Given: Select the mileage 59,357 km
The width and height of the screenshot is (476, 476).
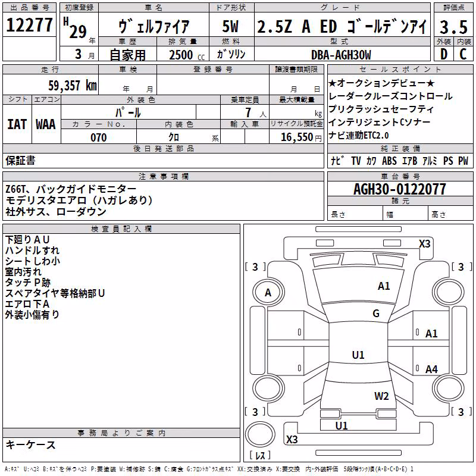Looking at the screenshot, I should point(73,86).
